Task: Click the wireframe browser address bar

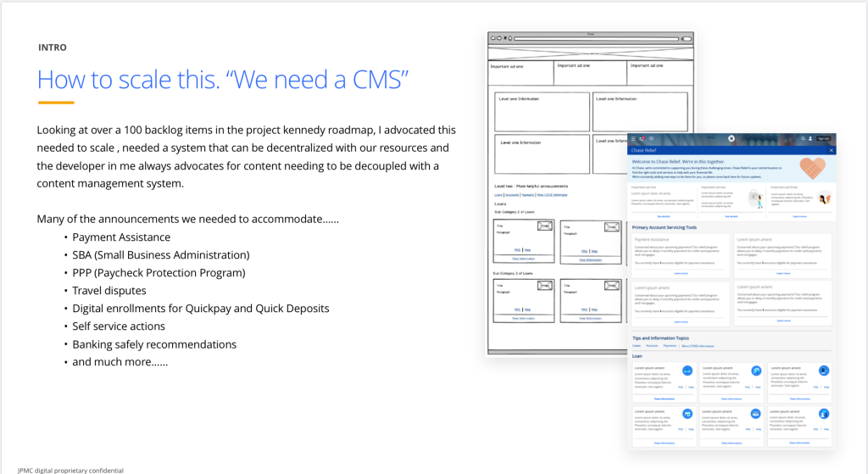Action: tap(602, 39)
